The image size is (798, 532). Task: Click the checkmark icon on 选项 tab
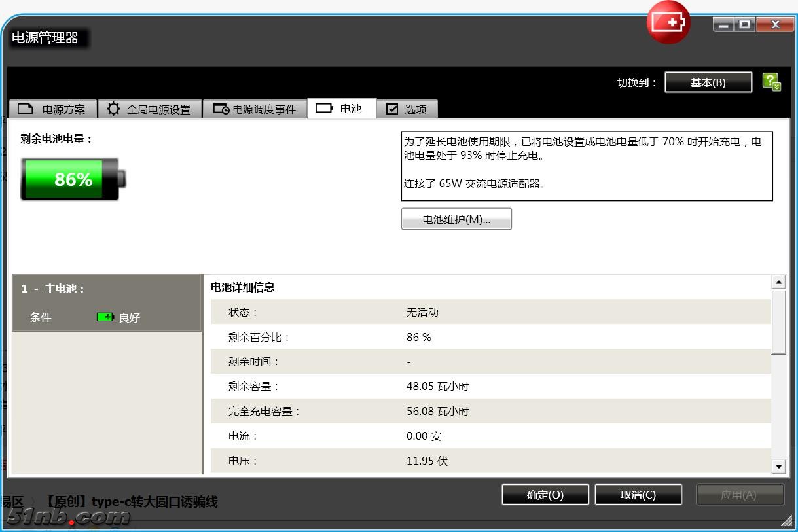392,109
